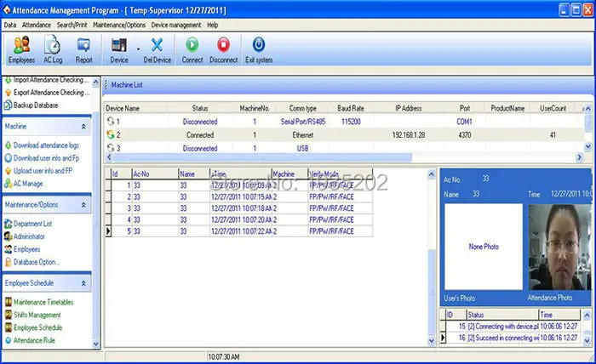Screen dimensions: 596x364
Task: Click the Verify Mode column header
Action: [x=341, y=174]
